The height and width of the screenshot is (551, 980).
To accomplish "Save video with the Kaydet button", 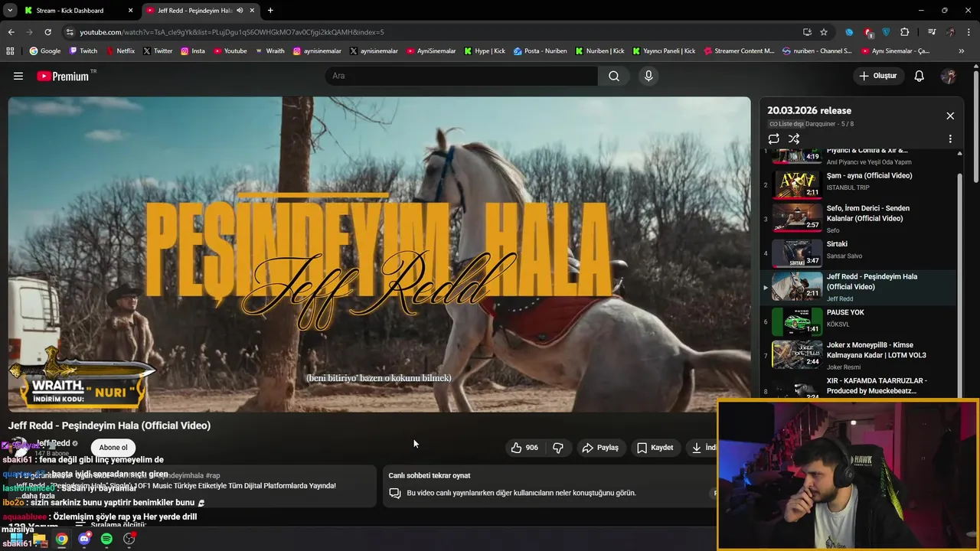I will tap(655, 448).
